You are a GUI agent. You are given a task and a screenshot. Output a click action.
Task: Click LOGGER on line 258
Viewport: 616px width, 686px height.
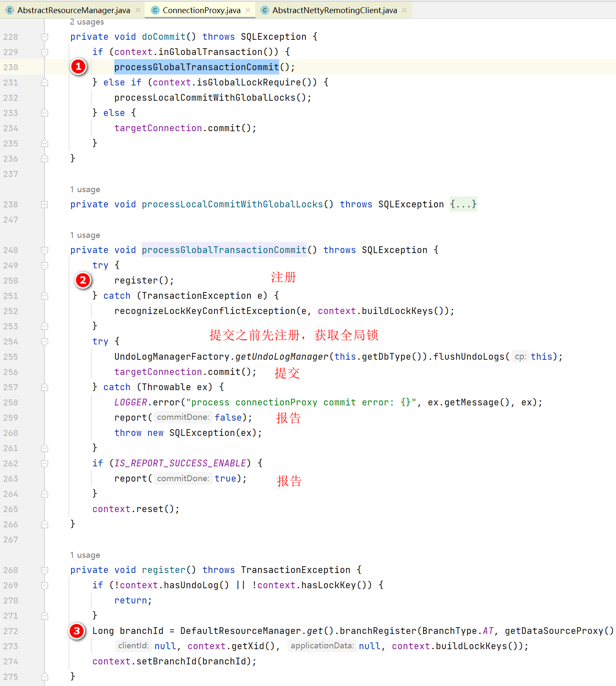[x=131, y=402]
